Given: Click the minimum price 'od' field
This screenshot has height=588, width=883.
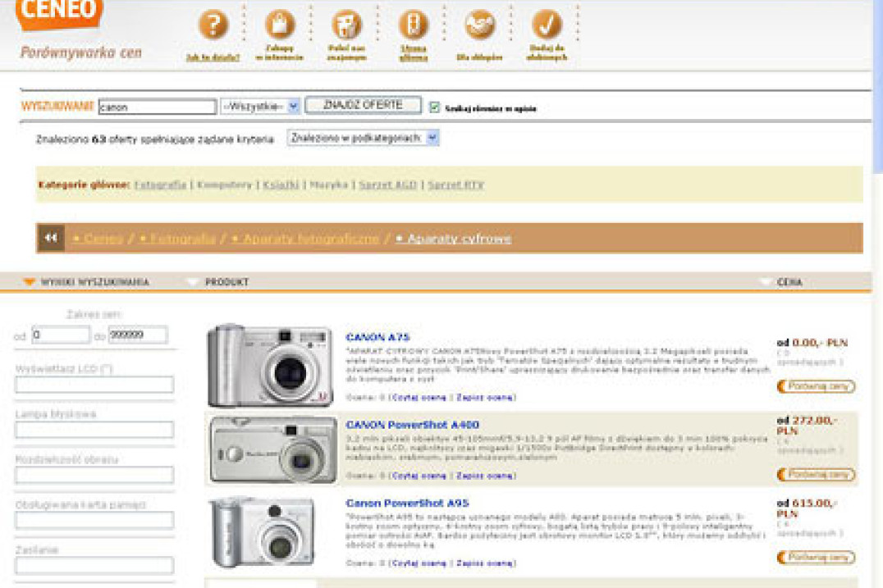Looking at the screenshot, I should click(61, 335).
